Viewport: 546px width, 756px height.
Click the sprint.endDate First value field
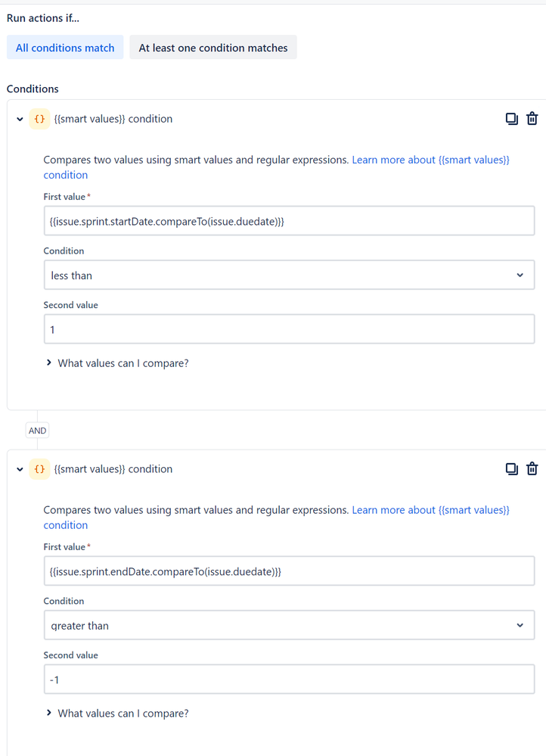289,572
